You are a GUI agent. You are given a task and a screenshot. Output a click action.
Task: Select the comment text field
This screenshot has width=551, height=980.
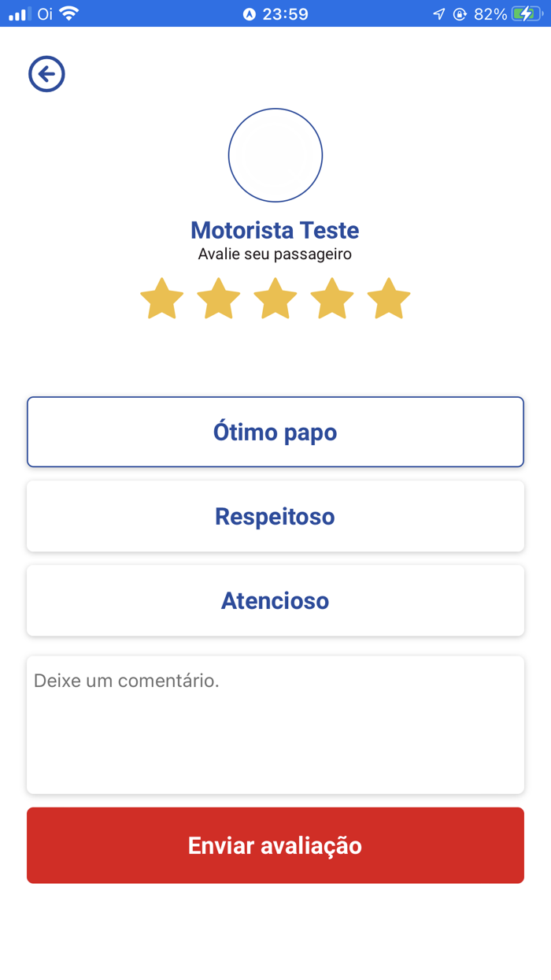(275, 723)
